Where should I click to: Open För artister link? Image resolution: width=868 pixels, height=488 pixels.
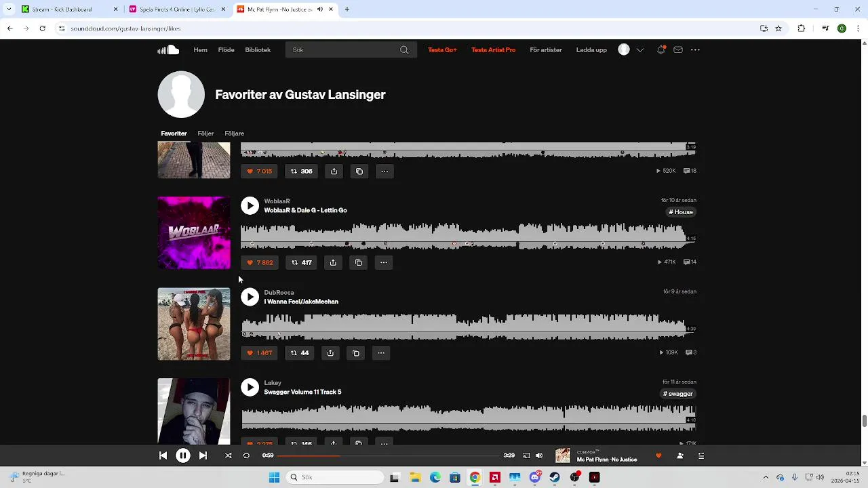pos(546,49)
